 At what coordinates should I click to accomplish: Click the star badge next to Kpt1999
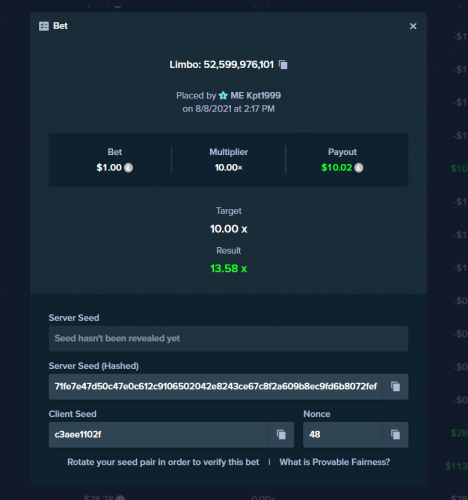[223, 96]
